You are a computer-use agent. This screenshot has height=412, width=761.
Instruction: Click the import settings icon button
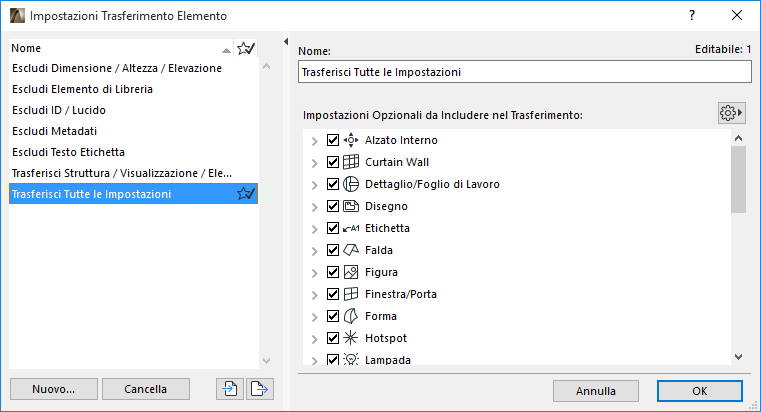point(230,389)
